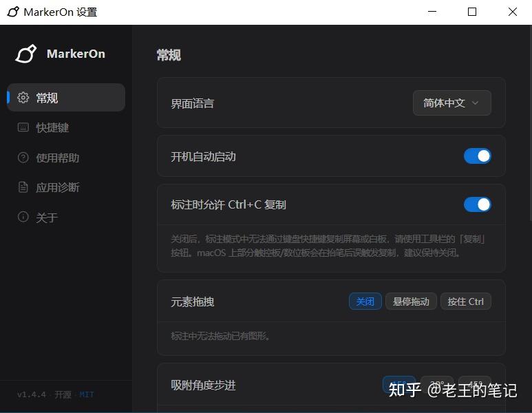Toggle the 开机自动启动 switch
This screenshot has height=413, width=532.
pos(478,156)
